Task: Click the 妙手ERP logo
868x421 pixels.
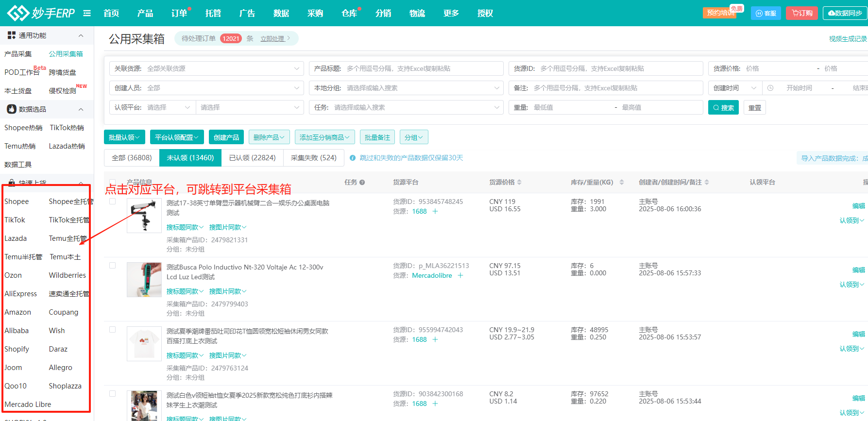Action: 41,13
